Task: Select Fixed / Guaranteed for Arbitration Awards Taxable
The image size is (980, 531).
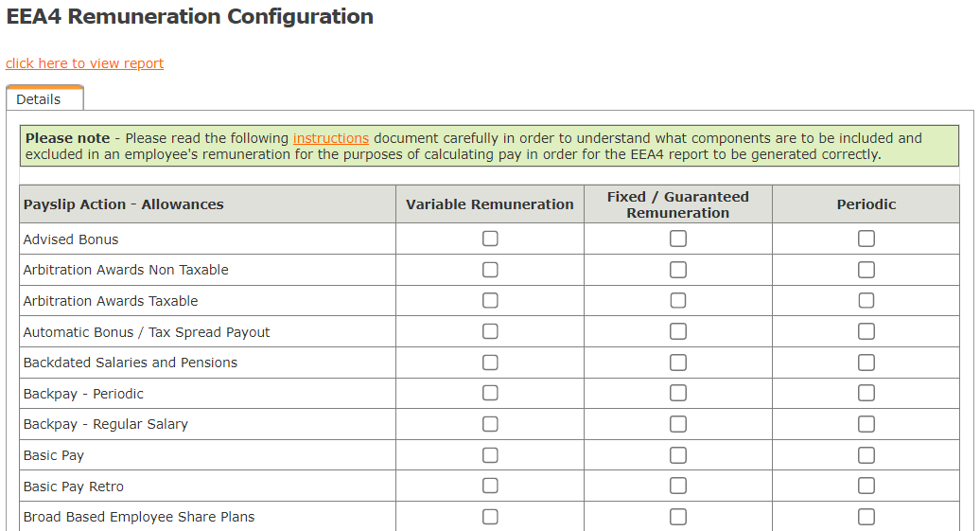Action: pos(678,301)
